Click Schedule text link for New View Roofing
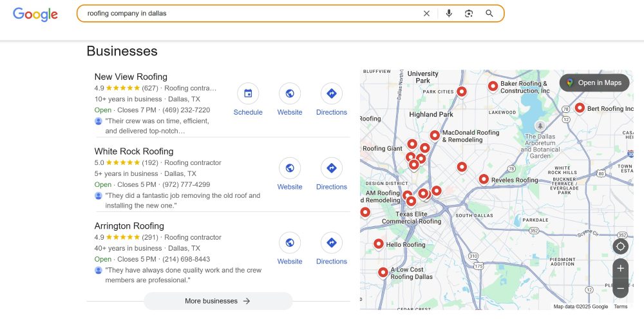The height and width of the screenshot is (319, 644). (x=248, y=112)
